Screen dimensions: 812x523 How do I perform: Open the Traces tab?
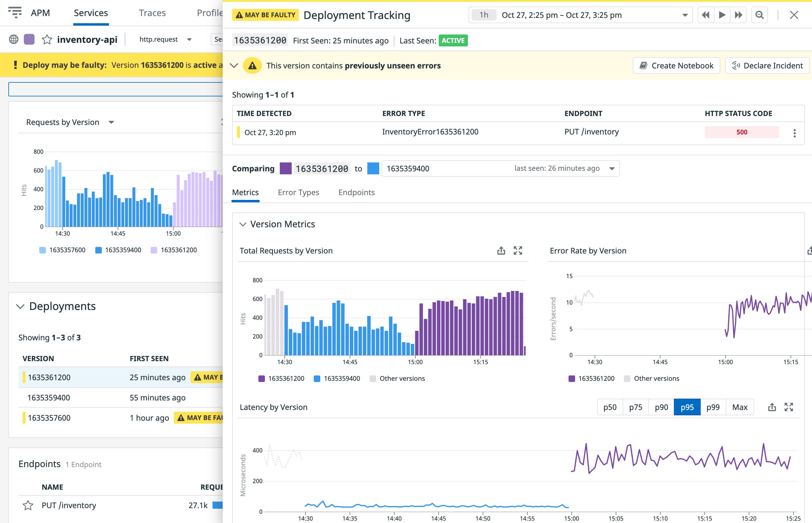tap(152, 13)
